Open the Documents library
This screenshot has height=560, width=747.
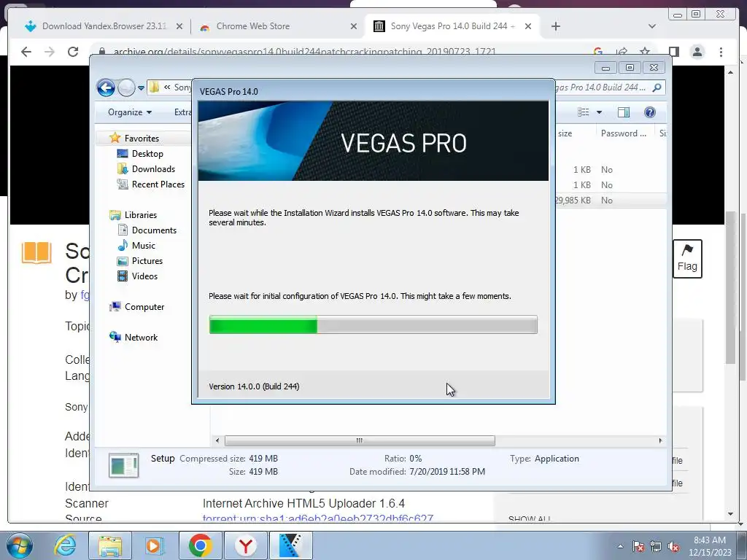(x=154, y=230)
